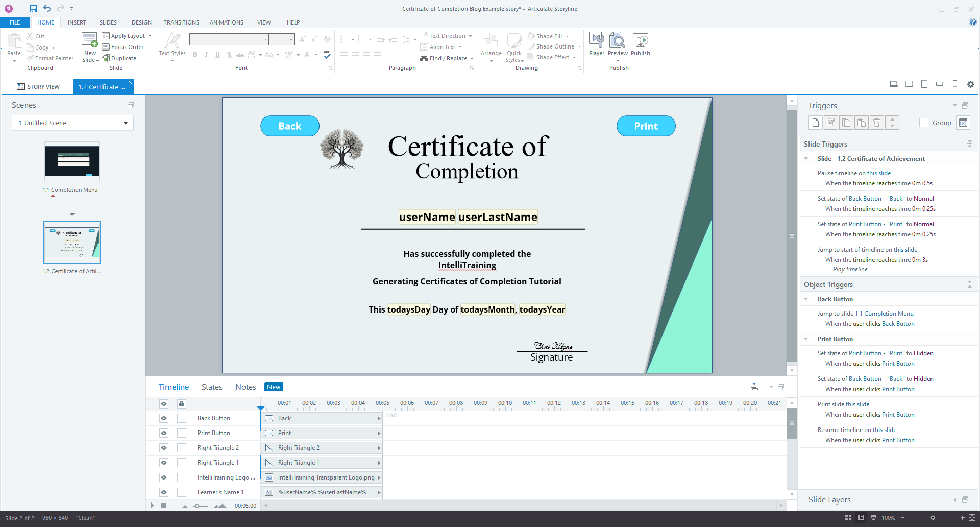
Task: Click the Preview icon in the ribbon
Action: point(617,41)
